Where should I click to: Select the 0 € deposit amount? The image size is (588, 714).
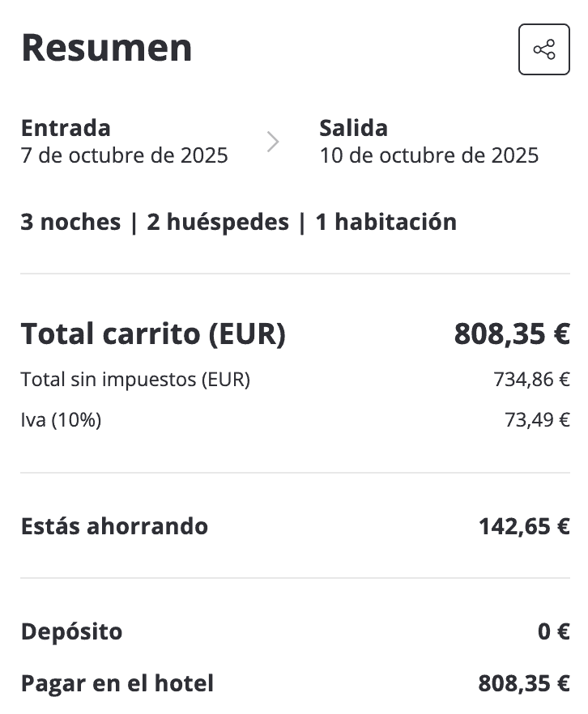point(554,631)
